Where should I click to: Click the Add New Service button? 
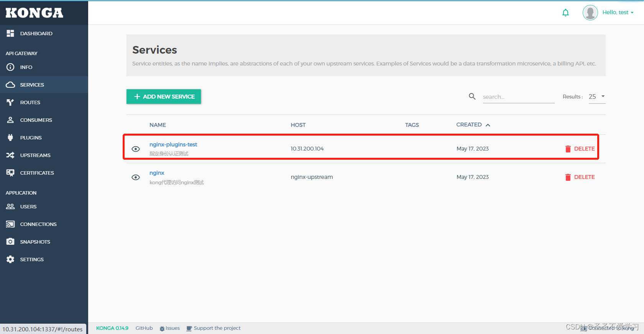coord(164,97)
